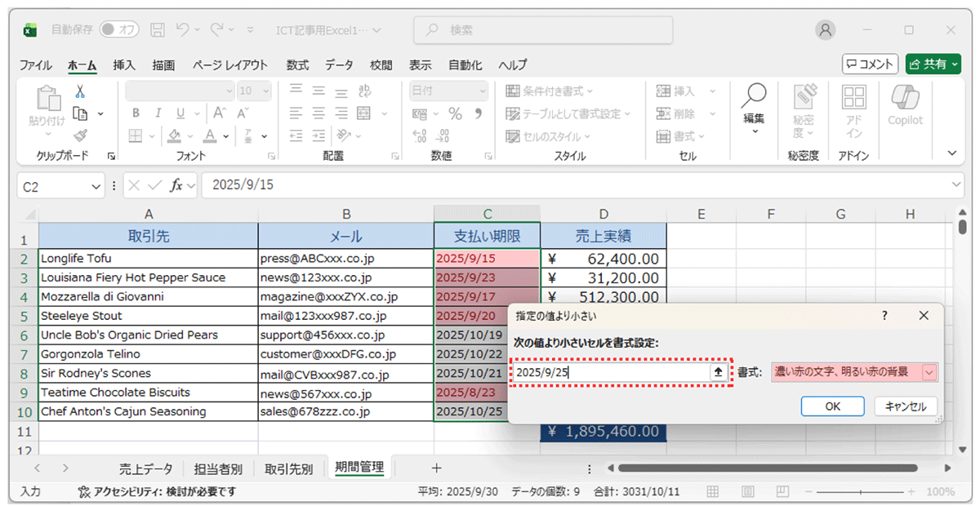Expand the font color dropdown arrow
The height and width of the screenshot is (506, 980).
(225, 135)
